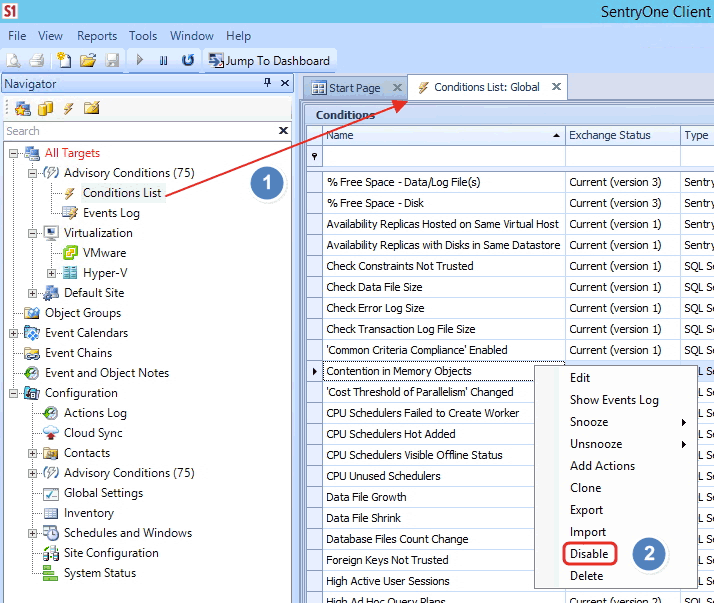Select Object Groups in Navigator
The width and height of the screenshot is (714, 603).
(x=83, y=313)
